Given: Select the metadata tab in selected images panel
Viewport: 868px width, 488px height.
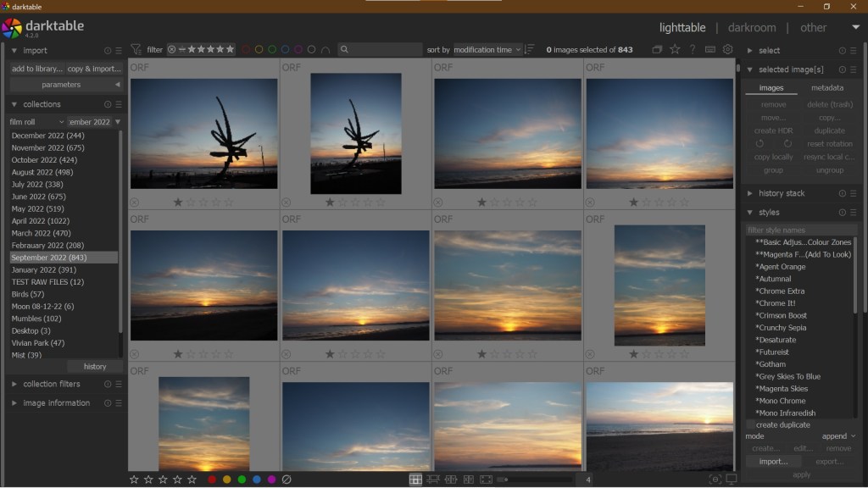Looking at the screenshot, I should tap(827, 87).
